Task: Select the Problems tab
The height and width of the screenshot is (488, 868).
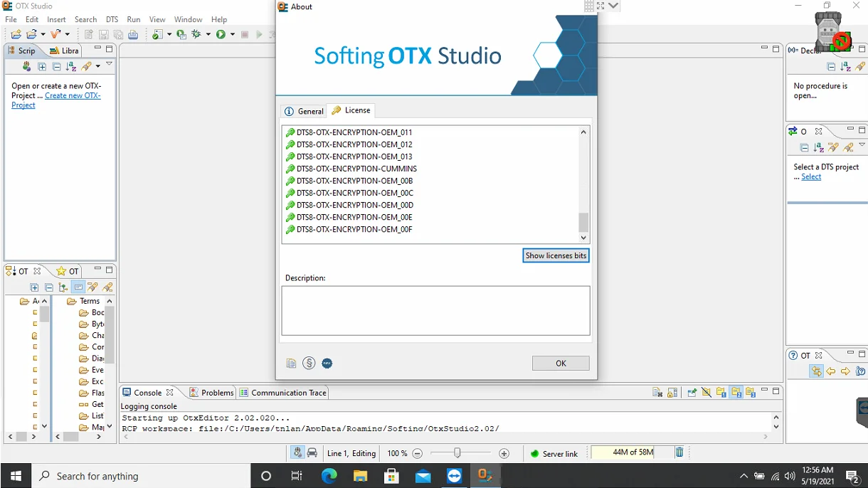Action: pos(211,393)
